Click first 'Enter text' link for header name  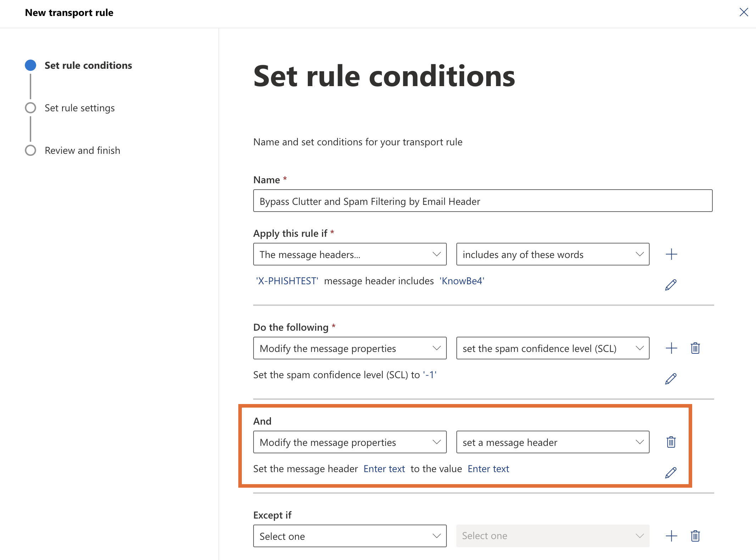[x=384, y=469]
